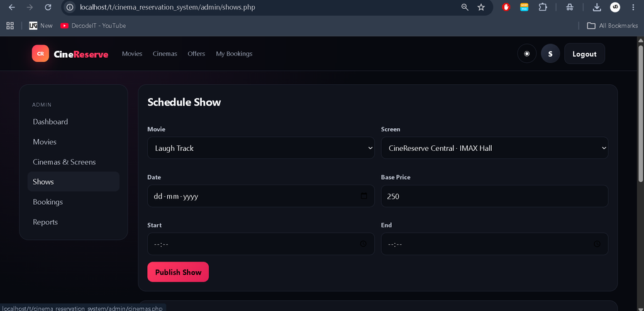Click the Publish Show button
644x311 pixels.
pyautogui.click(x=178, y=272)
